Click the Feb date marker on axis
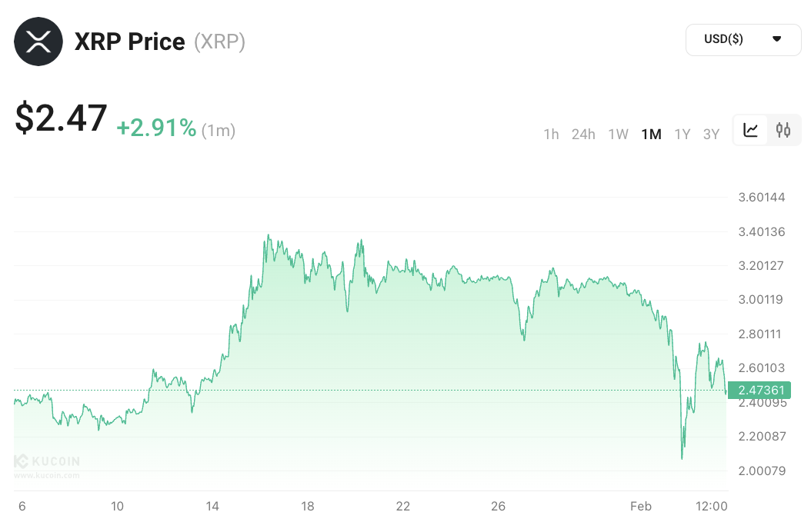 coord(641,506)
